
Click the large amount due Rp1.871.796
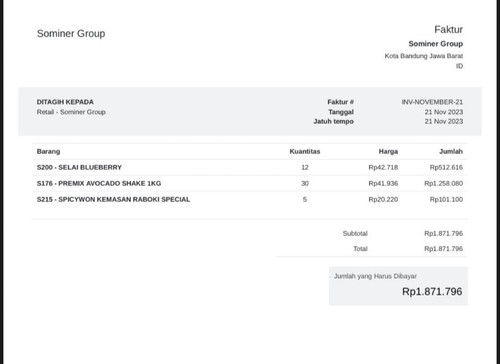pyautogui.click(x=432, y=292)
